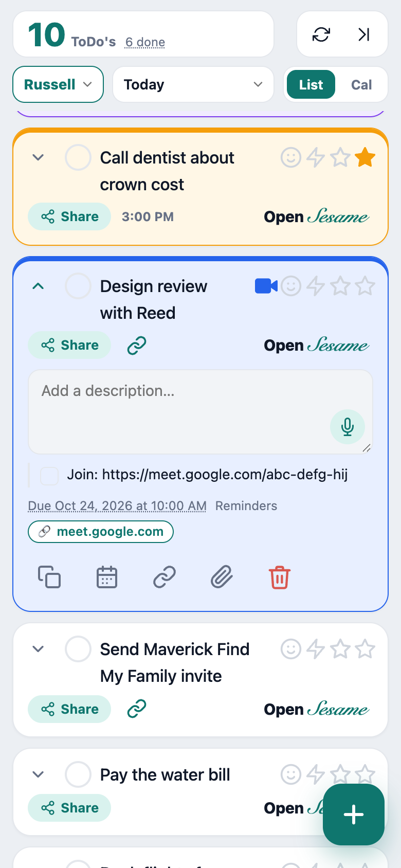Share the Design review task
This screenshot has width=401, height=868.
(69, 345)
